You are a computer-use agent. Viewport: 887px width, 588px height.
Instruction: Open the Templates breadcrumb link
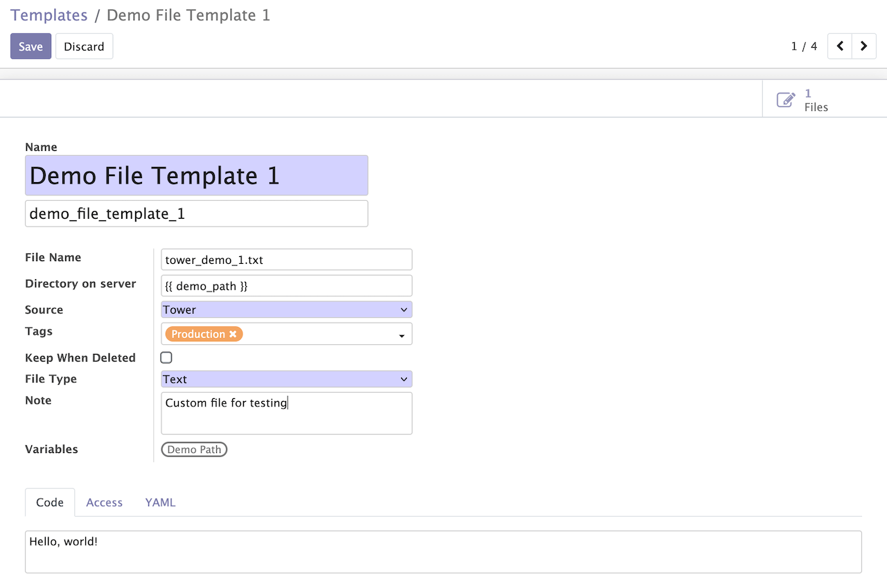point(49,15)
